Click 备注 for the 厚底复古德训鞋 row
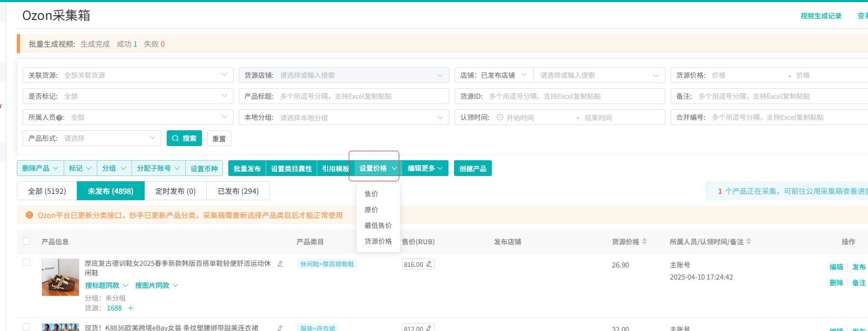The height and width of the screenshot is (331, 868). [859, 283]
